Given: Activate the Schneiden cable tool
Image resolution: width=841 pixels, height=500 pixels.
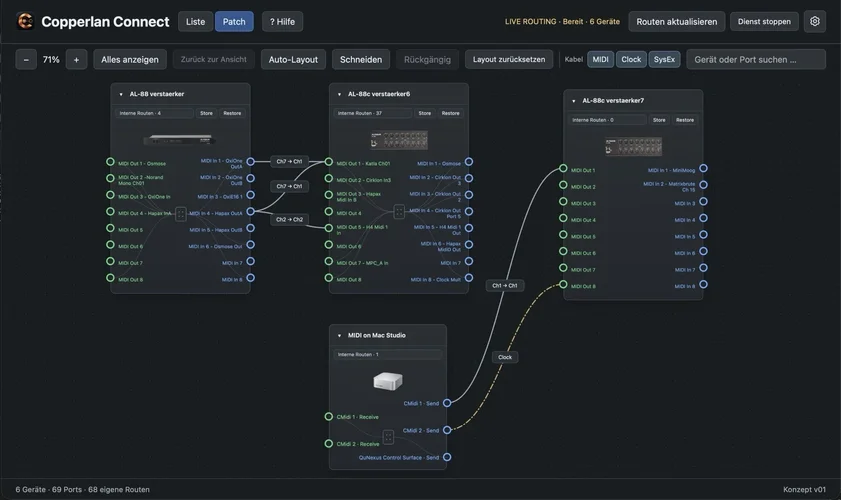Looking at the screenshot, I should point(360,60).
